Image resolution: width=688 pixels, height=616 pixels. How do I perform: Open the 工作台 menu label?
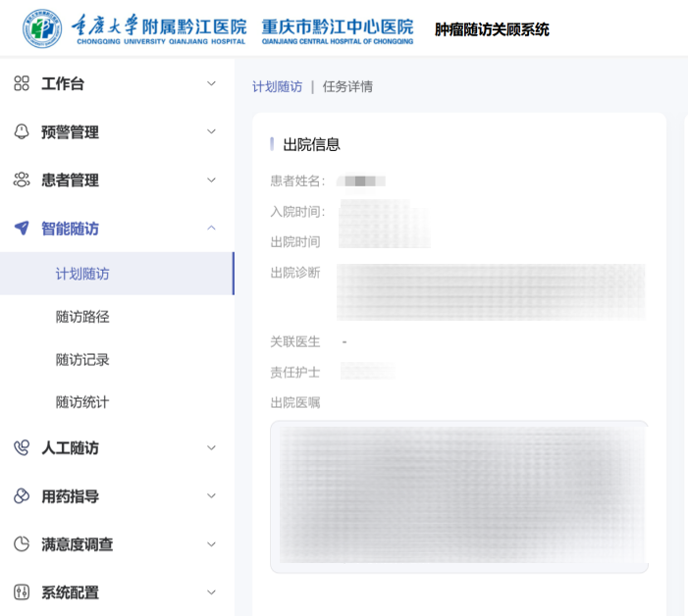[x=63, y=83]
